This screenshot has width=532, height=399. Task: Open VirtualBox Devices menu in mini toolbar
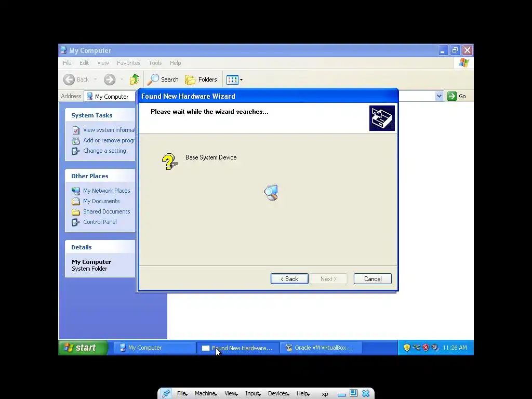(x=278, y=394)
